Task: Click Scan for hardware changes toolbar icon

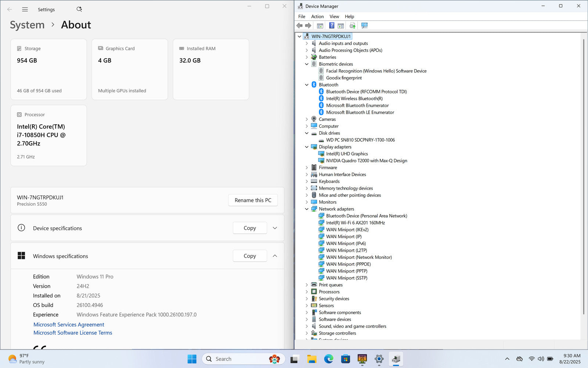Action: coord(364,25)
